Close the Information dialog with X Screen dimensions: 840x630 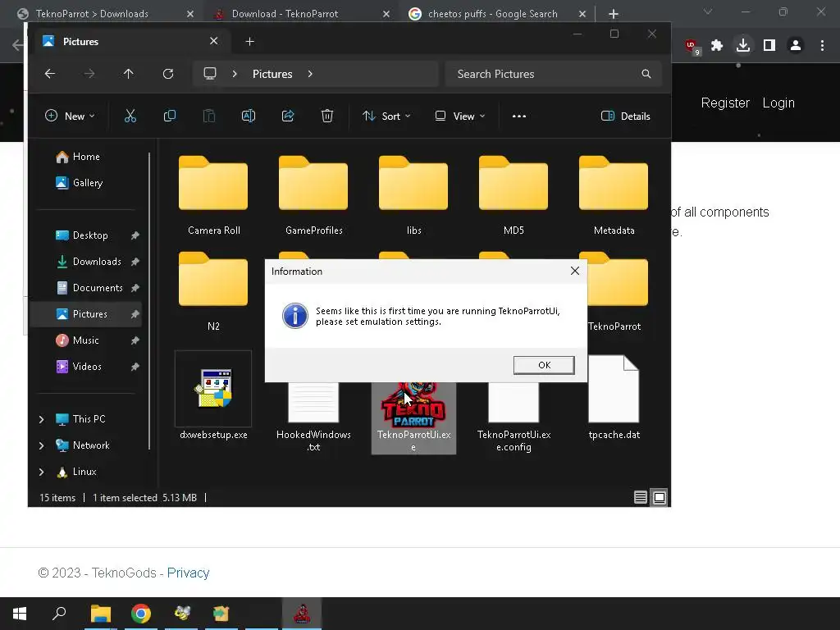click(575, 271)
